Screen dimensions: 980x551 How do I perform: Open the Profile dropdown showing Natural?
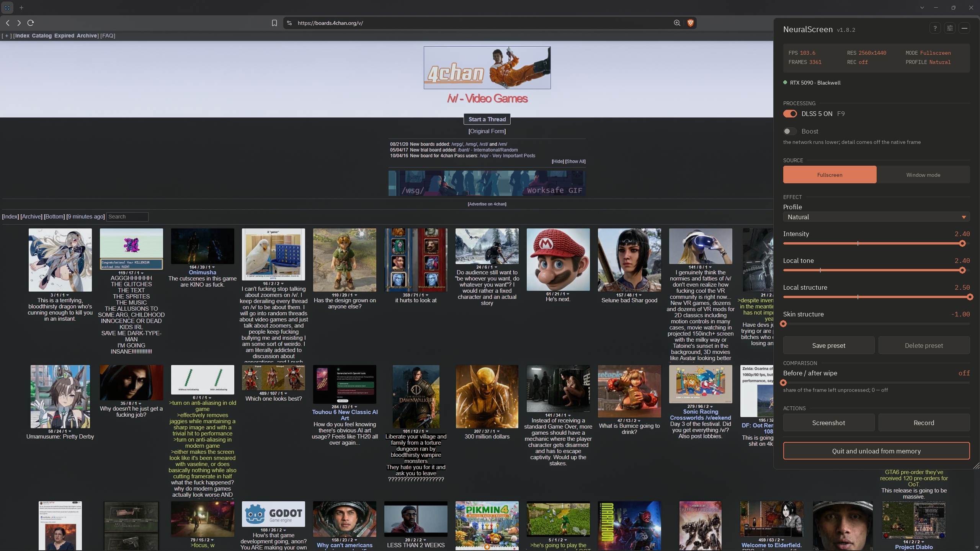(x=876, y=217)
